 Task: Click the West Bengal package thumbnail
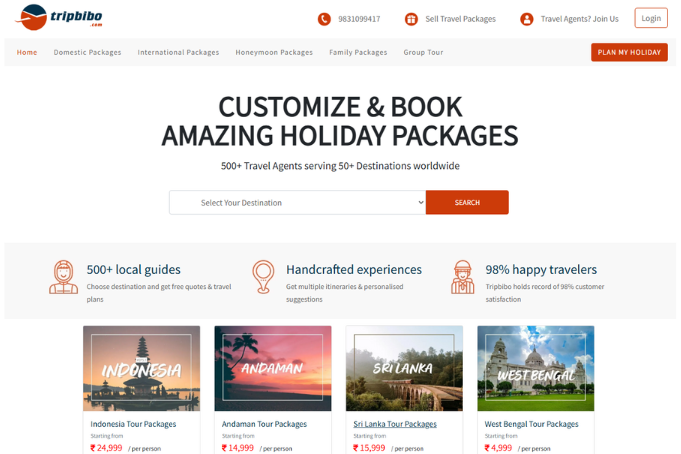pyautogui.click(x=536, y=368)
